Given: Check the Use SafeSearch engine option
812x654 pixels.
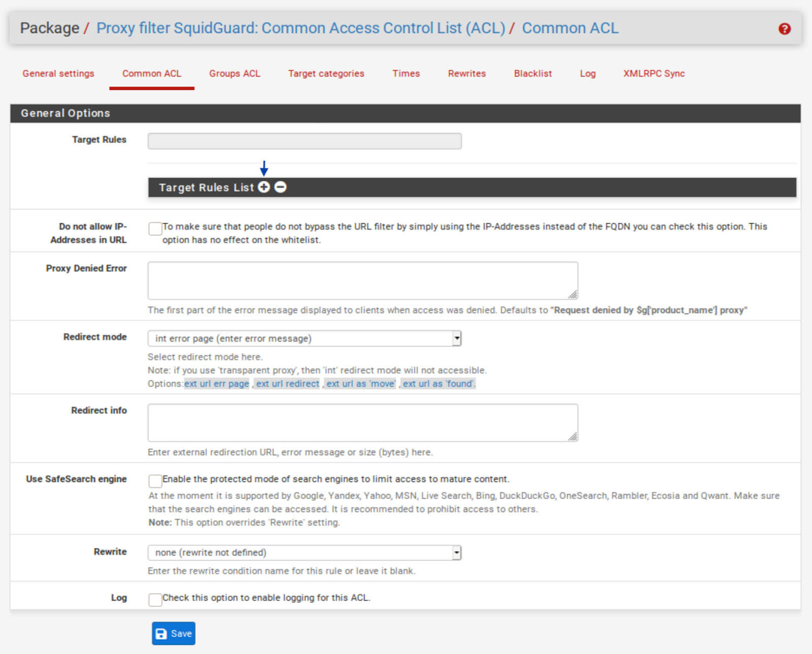Looking at the screenshot, I should click(x=155, y=481).
